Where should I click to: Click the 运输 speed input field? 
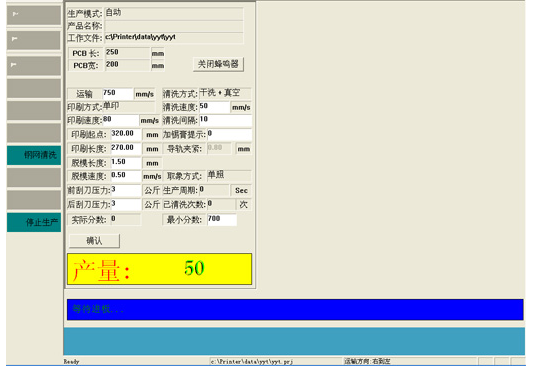tap(118, 94)
